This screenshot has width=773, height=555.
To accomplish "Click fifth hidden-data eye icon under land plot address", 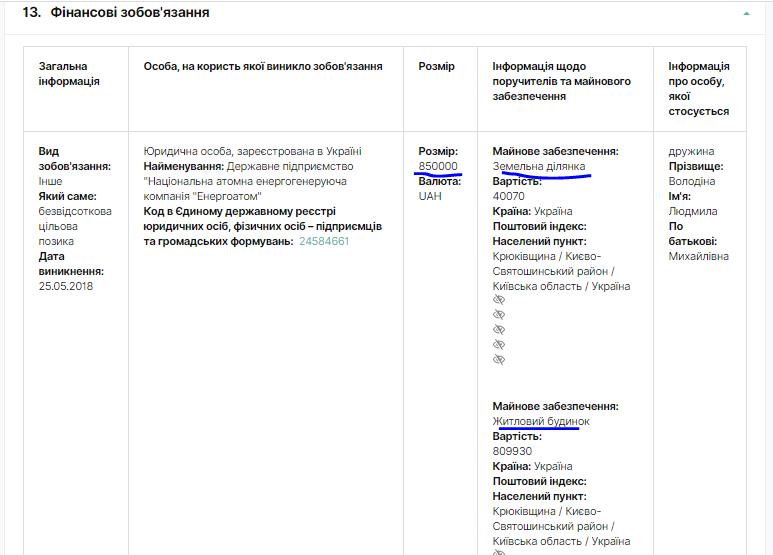I will point(499,360).
